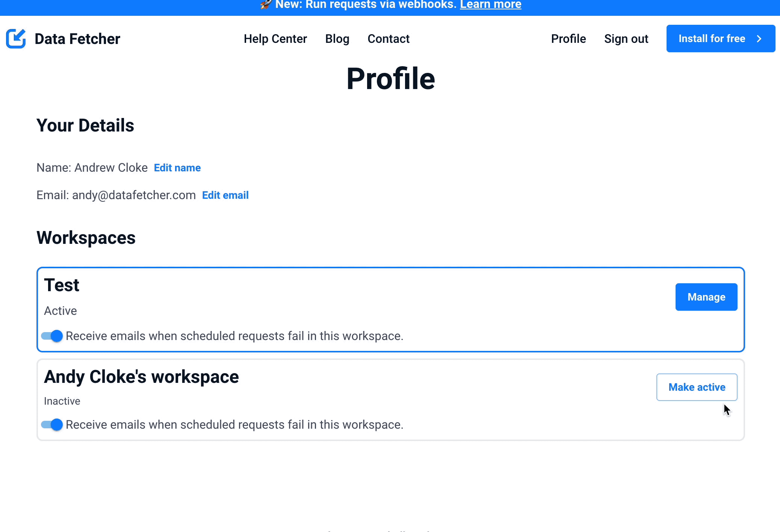Click the name text Andrew Cloke

click(x=111, y=168)
